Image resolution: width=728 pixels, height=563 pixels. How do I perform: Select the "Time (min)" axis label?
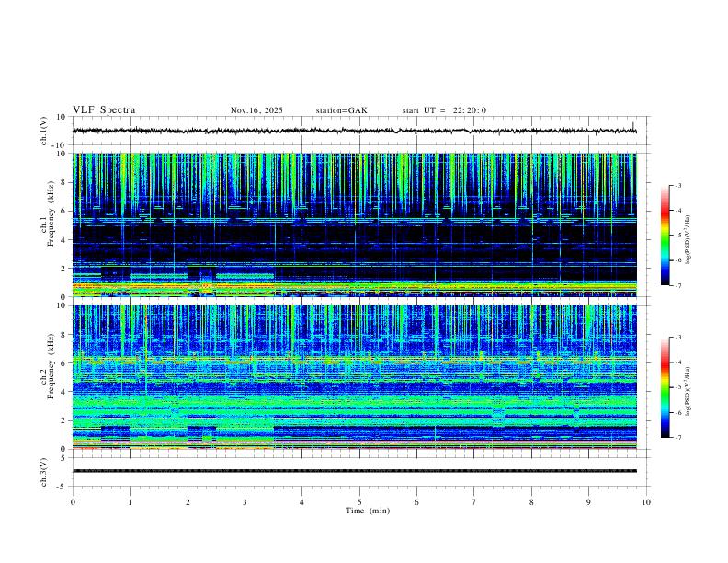point(368,511)
